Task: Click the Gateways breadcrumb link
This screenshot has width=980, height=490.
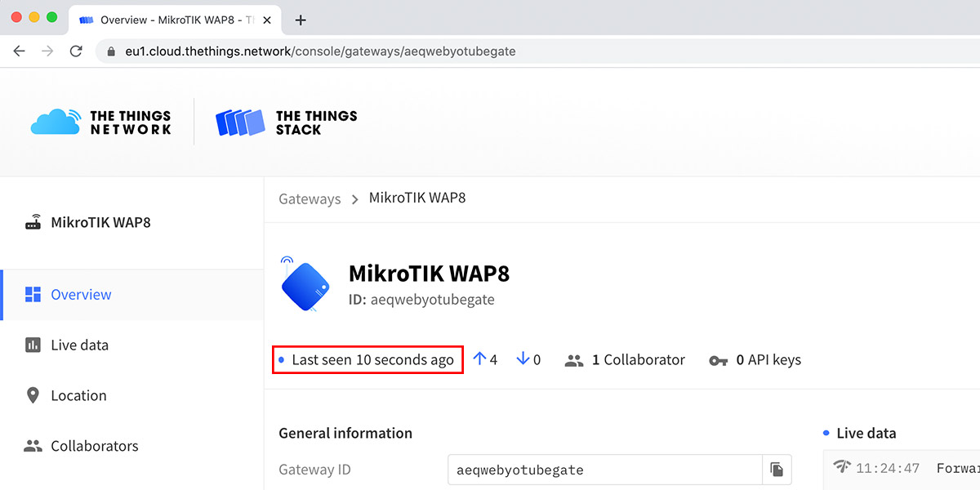Action: point(310,198)
